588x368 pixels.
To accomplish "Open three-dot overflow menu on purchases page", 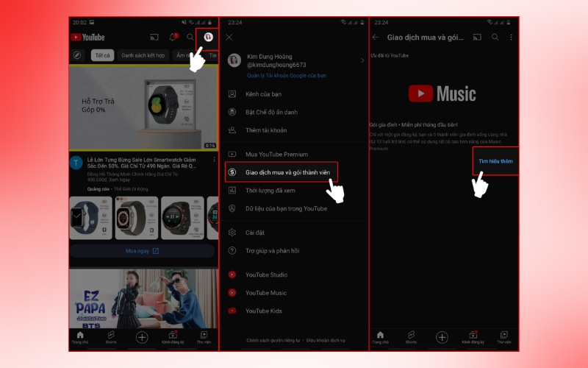I will coord(511,38).
